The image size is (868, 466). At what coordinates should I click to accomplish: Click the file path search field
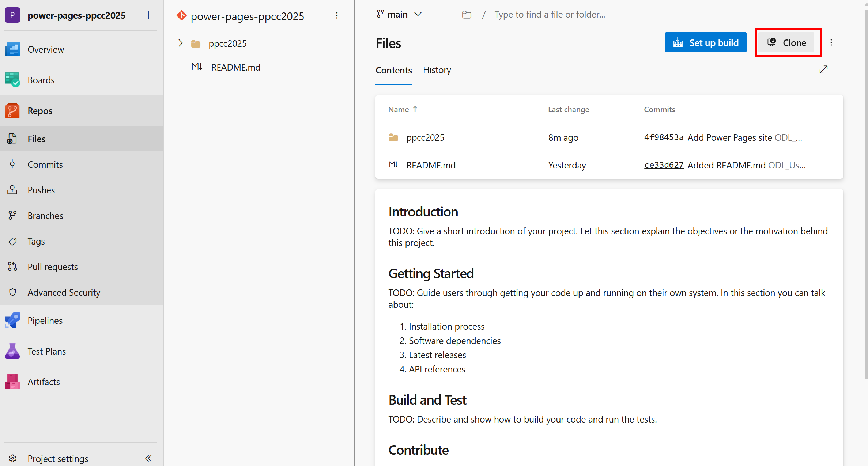(550, 14)
